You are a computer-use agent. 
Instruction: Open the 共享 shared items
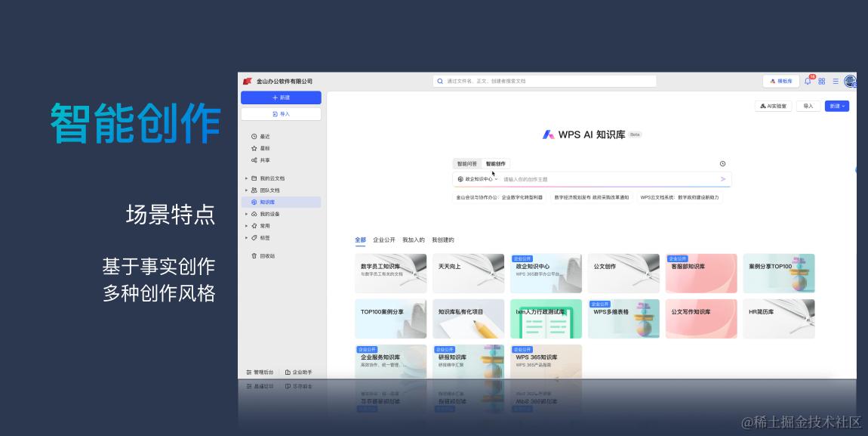(x=260, y=160)
